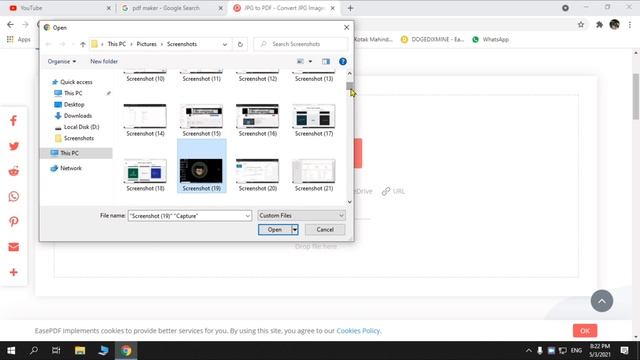Screen dimensions: 640x360
Task: Share page via Twitter sidebar icon
Action: coord(13,146)
